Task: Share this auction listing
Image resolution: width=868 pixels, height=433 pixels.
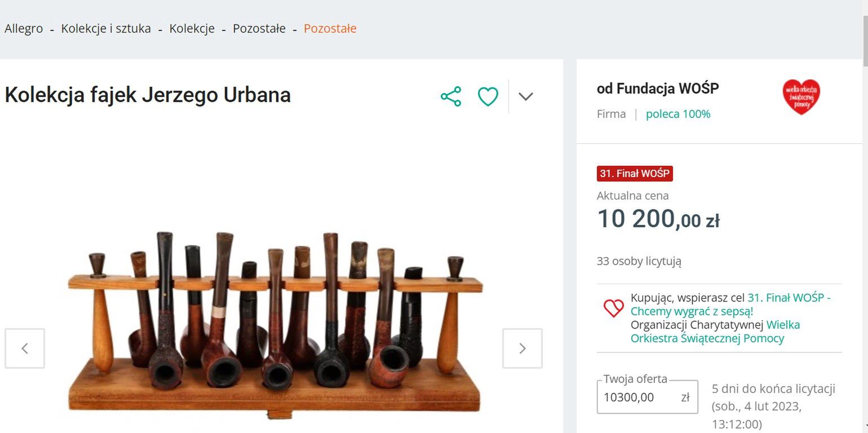Action: tap(451, 96)
